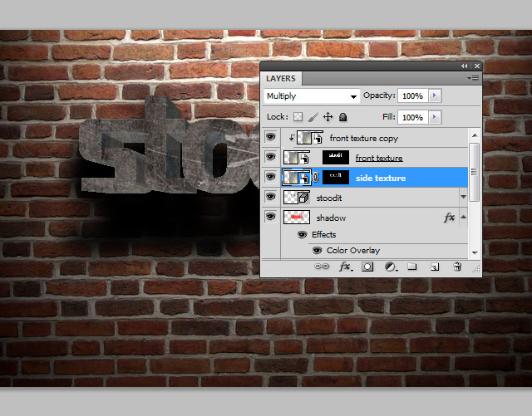The height and width of the screenshot is (416, 532).
Task: Toggle visibility of side texture layer
Action: (270, 177)
